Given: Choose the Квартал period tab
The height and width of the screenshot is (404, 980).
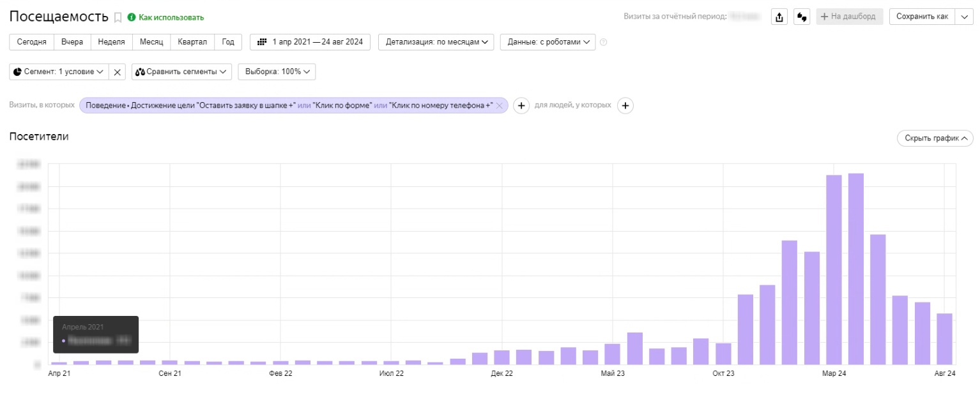Looking at the screenshot, I should click(x=192, y=42).
